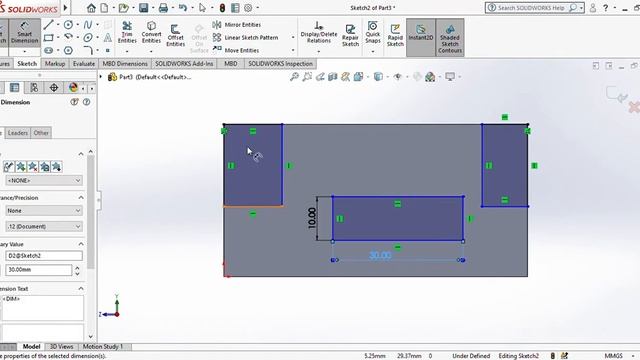Switch to the Markup ribbon tab
Viewport: 640px width, 360px height.
pos(55,64)
